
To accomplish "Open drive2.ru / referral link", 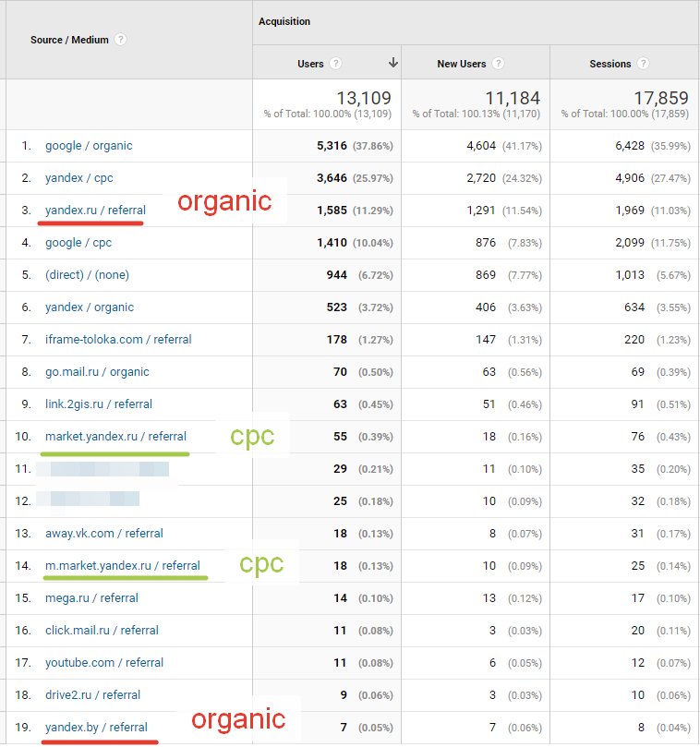I will 93,695.
